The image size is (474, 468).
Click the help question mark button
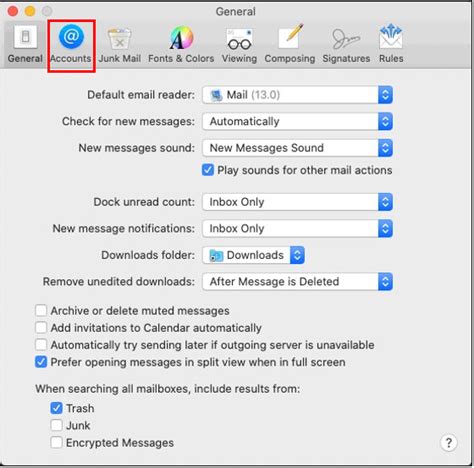point(449,443)
